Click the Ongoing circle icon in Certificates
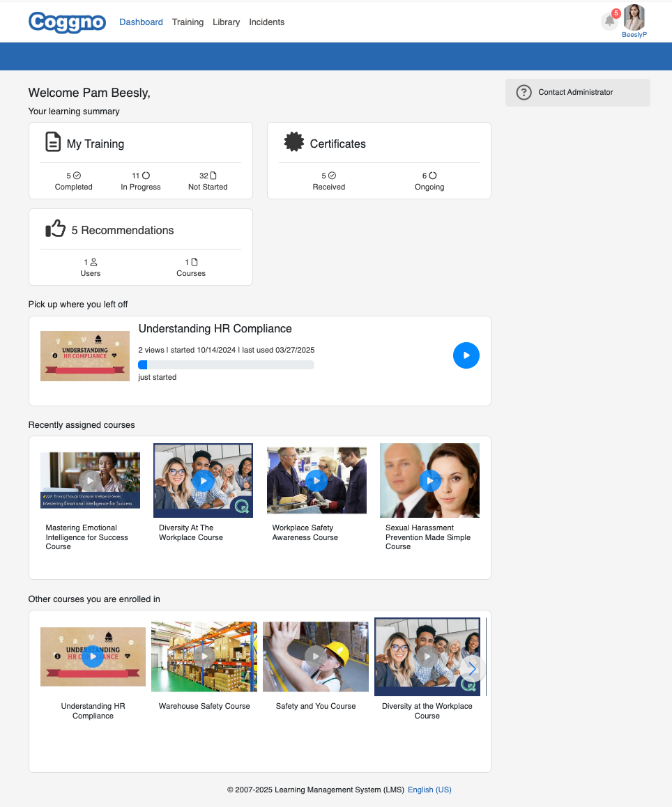Image resolution: width=672 pixels, height=807 pixels. coord(433,176)
